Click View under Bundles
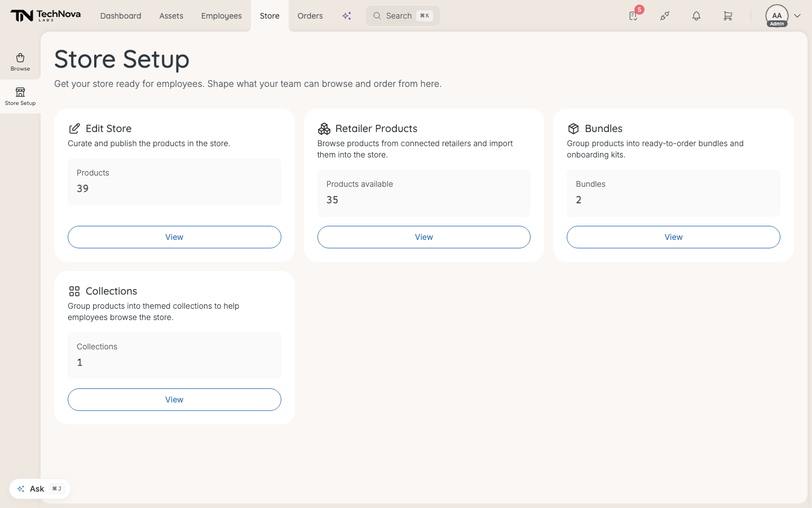This screenshot has height=508, width=812. click(x=673, y=237)
